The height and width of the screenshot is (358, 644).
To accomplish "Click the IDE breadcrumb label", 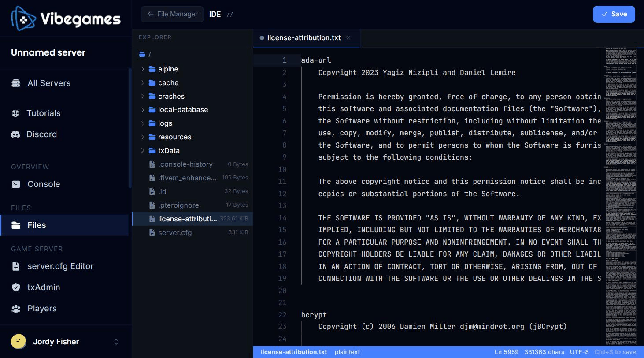I will point(215,14).
